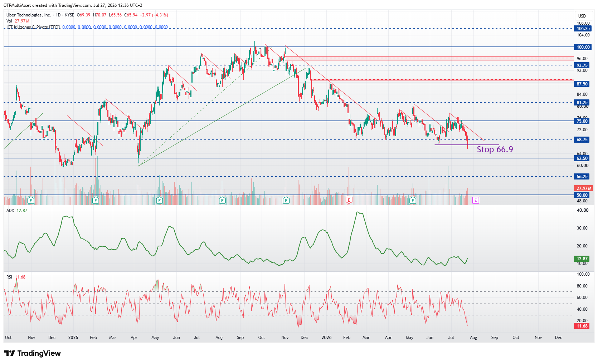Viewport: 598px width, 364px height.
Task: Click the Uber Technologies symbol title
Action: [29, 15]
